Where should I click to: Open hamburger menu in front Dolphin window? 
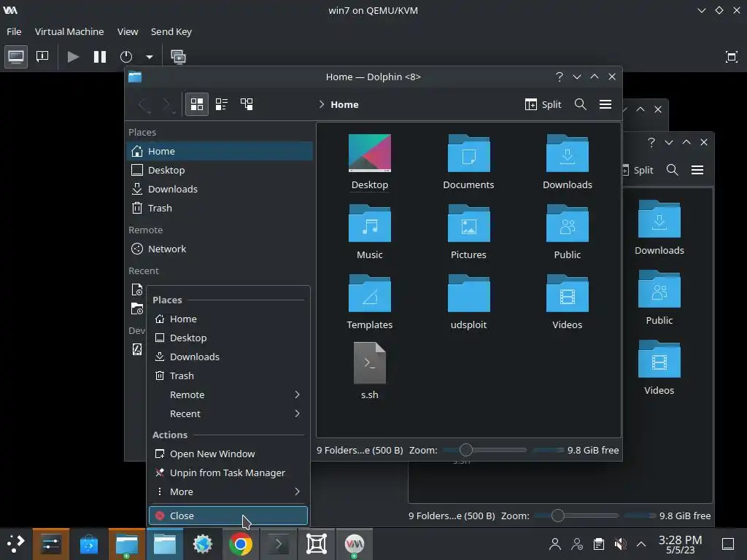[605, 104]
